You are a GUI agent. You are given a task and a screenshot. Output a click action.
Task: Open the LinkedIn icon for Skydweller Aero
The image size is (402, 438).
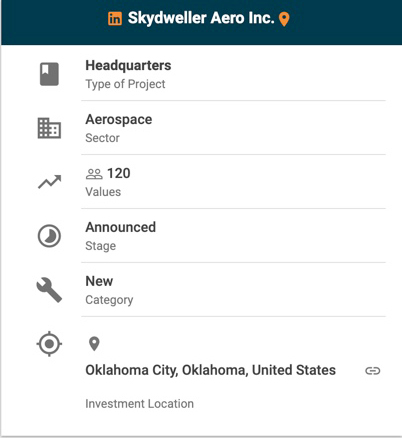(115, 19)
